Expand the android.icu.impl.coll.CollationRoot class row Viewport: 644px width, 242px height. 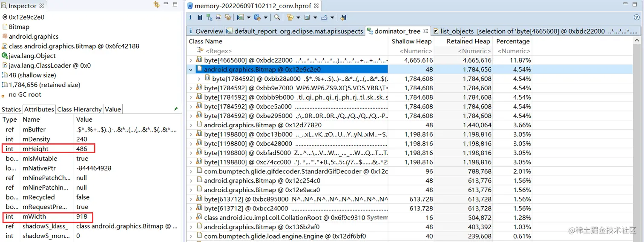pyautogui.click(x=191, y=217)
